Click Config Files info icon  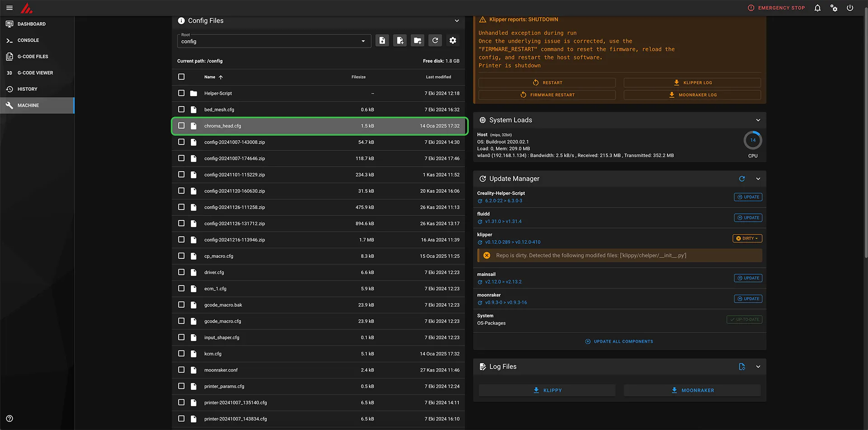pyautogui.click(x=181, y=20)
